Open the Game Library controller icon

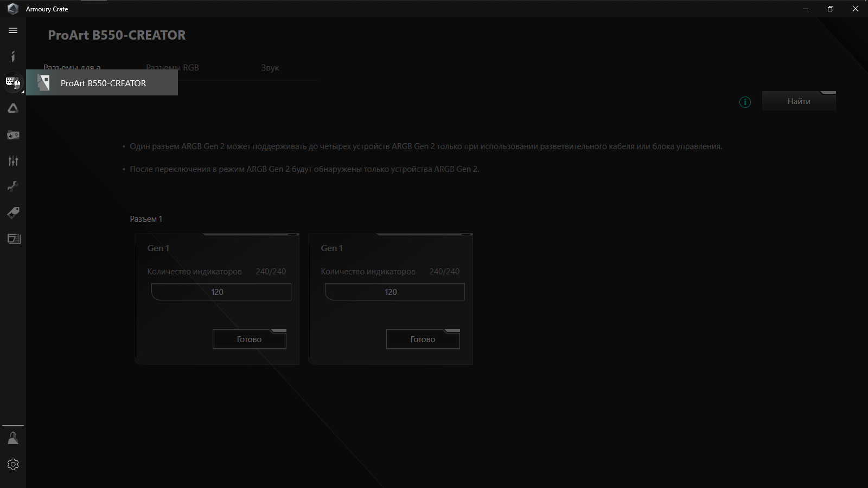pos(13,134)
